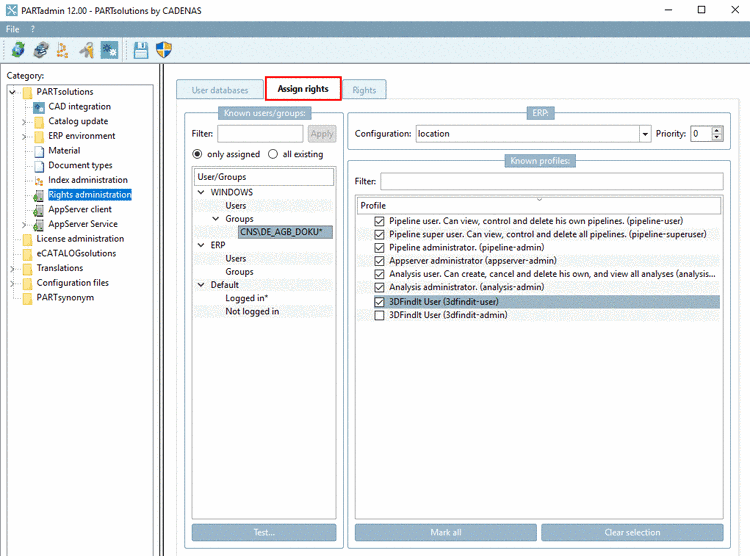Expand the Catalog update category node

point(24,122)
